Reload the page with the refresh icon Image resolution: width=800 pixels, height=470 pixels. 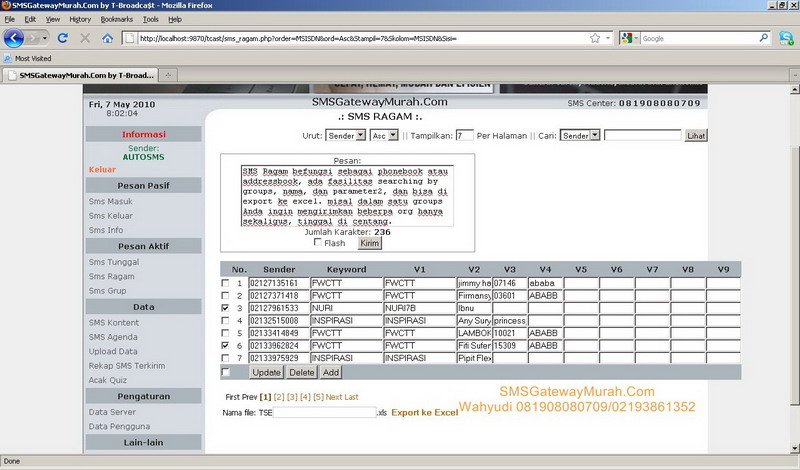click(63, 38)
